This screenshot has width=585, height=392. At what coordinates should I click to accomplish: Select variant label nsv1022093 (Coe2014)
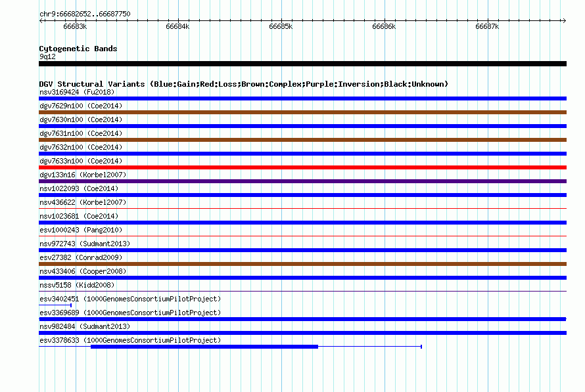pyautogui.click(x=79, y=188)
